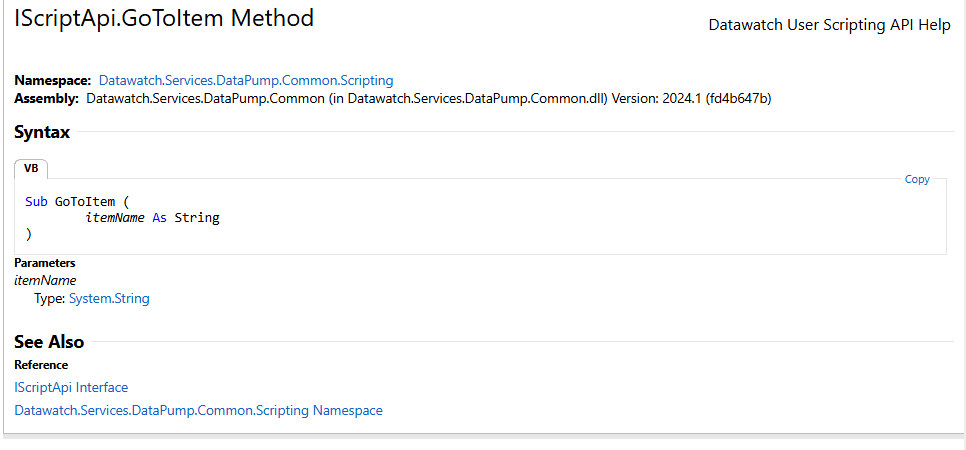Screen dimensions: 966x450
Task: Open the System.String type link
Action: point(109,299)
